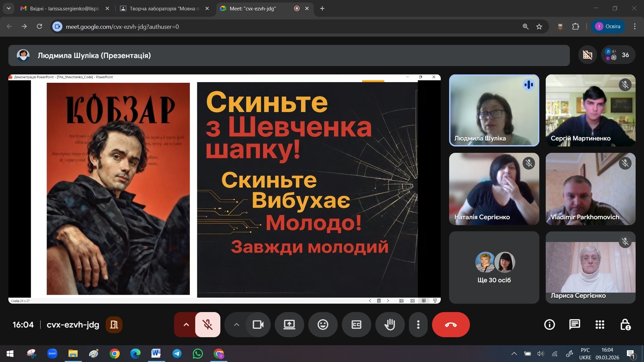Open the activities grid icon
This screenshot has width=644, height=362.
[600, 324]
